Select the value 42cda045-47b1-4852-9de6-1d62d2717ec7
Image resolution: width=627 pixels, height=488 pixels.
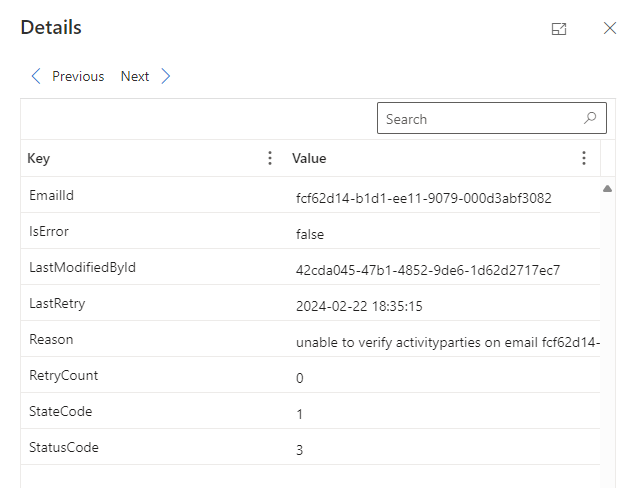point(428,270)
